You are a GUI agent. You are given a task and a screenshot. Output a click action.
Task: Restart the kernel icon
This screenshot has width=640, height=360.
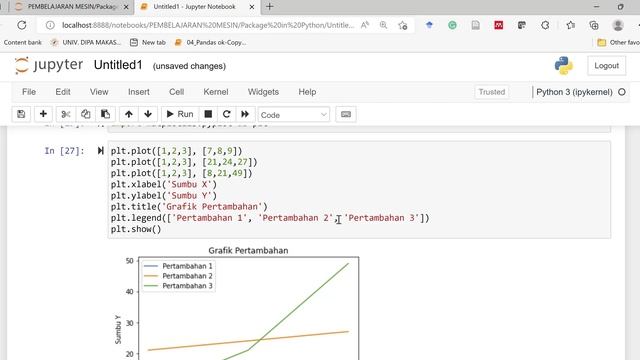pos(227,114)
